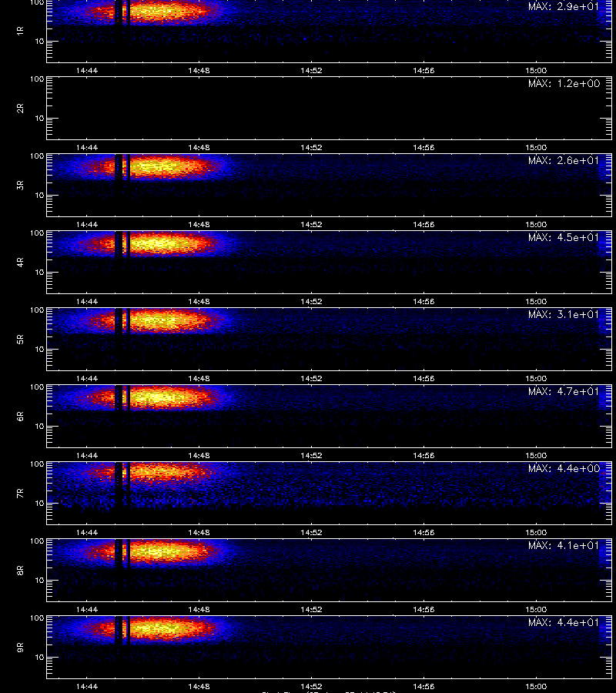Viewport: 616px width, 693px height.
Task: Click the 8R panel axis label
Action: click(x=20, y=570)
